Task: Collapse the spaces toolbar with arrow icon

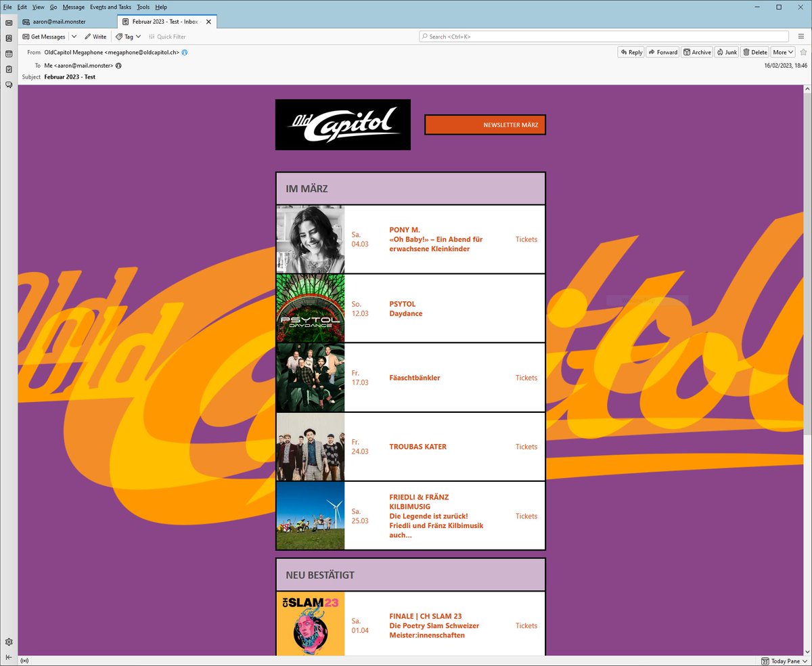Action: (9, 657)
